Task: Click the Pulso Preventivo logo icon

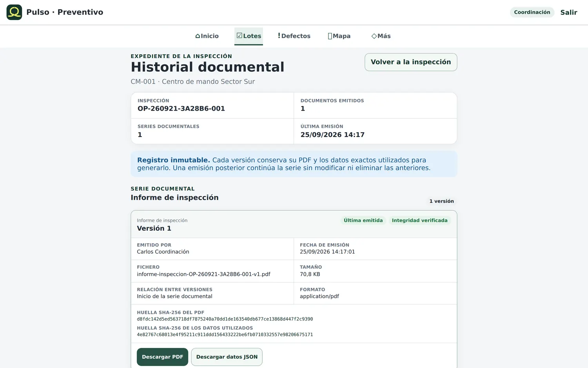Action: [14, 12]
